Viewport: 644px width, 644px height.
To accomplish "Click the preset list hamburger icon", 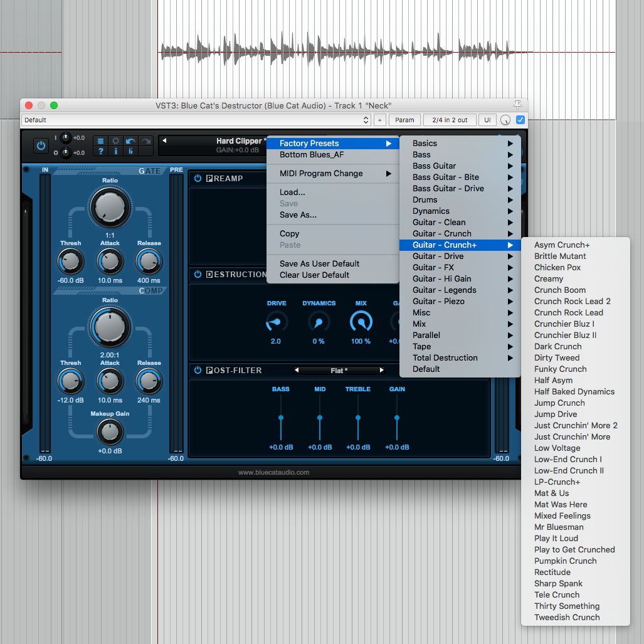I will [101, 140].
